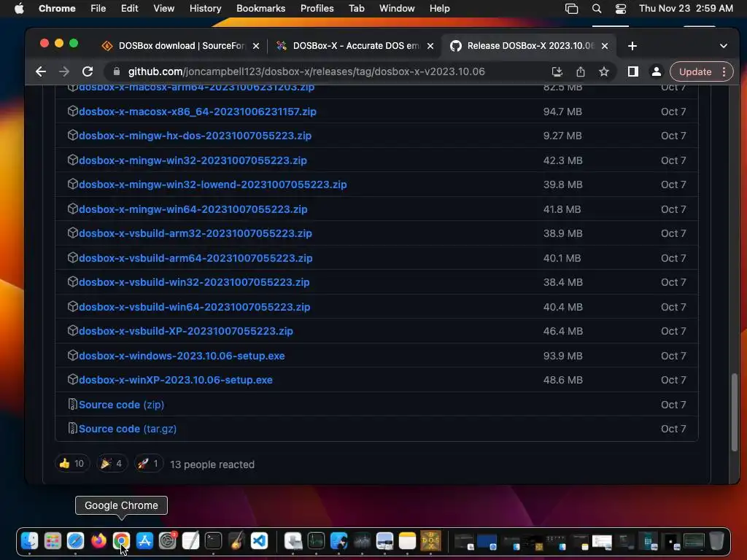747x560 pixels.
Task: Open the File menu
Action: (x=98, y=9)
